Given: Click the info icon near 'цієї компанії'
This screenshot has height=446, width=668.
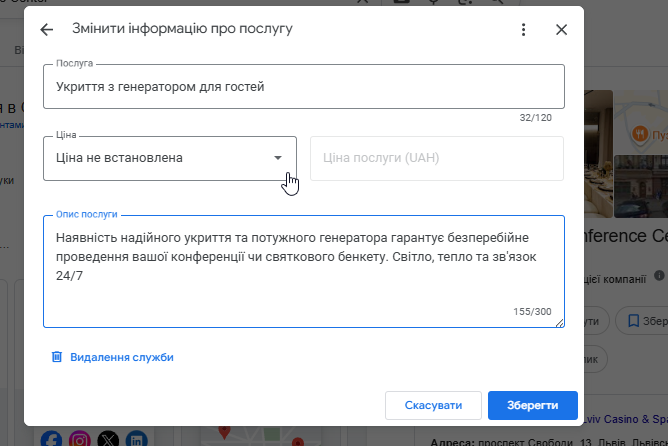Looking at the screenshot, I should tap(659, 276).
